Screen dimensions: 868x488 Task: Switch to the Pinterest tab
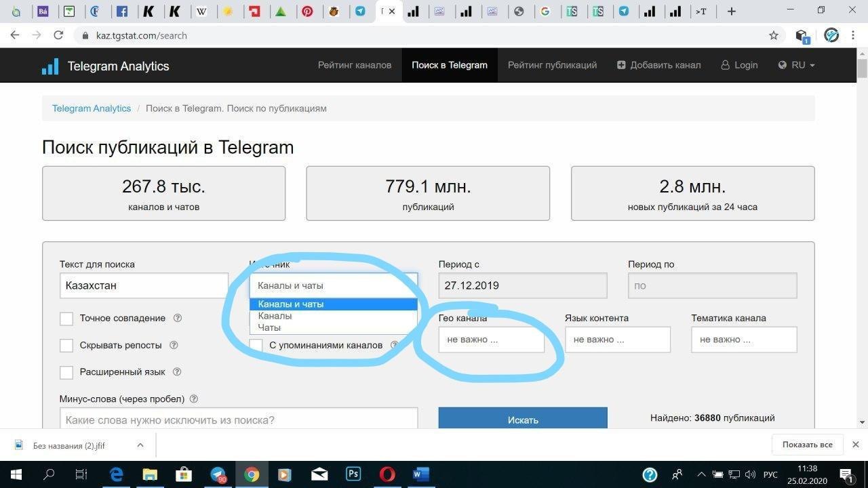click(308, 12)
